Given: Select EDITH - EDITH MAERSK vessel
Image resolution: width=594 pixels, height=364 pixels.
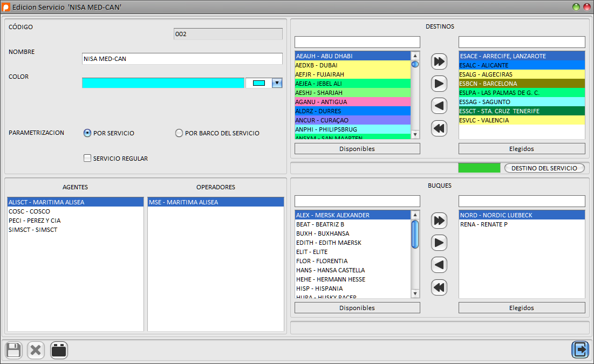Looking at the screenshot, I should [353, 243].
